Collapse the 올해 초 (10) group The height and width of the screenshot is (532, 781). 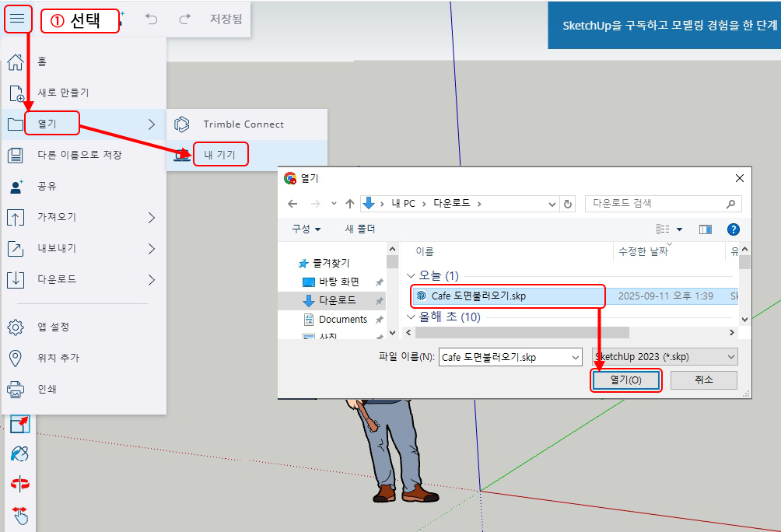point(411,317)
